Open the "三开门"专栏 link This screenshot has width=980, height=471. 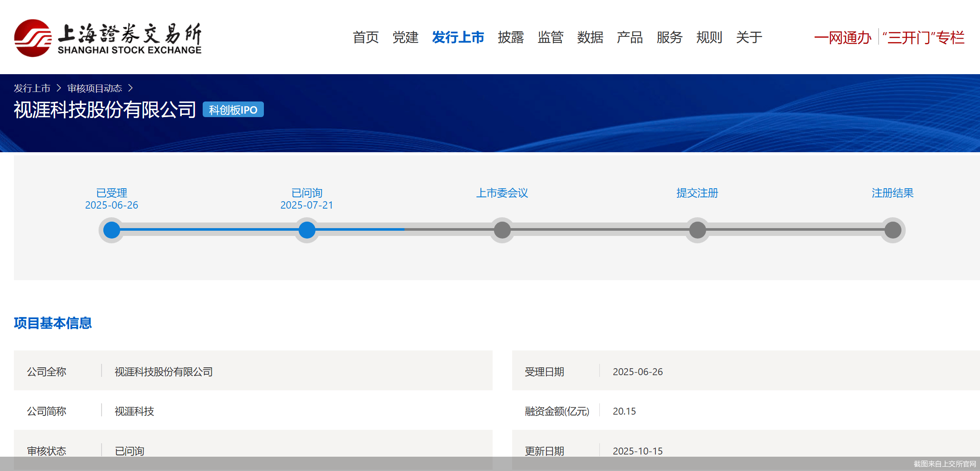[x=924, y=38]
